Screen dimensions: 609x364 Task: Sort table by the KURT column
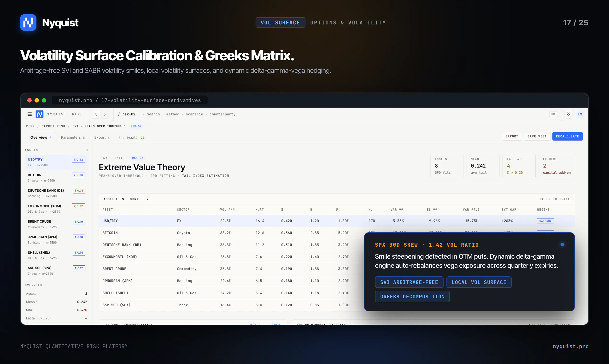pyautogui.click(x=260, y=210)
